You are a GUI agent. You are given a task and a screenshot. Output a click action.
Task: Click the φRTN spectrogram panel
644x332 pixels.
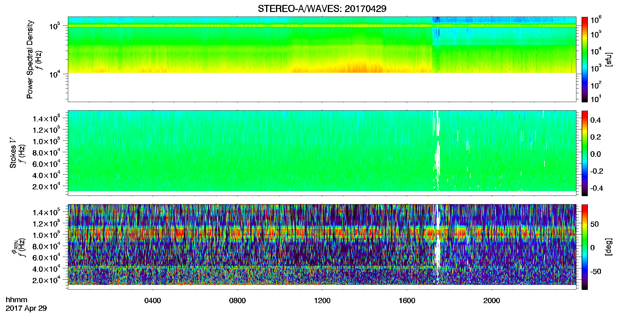(322, 247)
